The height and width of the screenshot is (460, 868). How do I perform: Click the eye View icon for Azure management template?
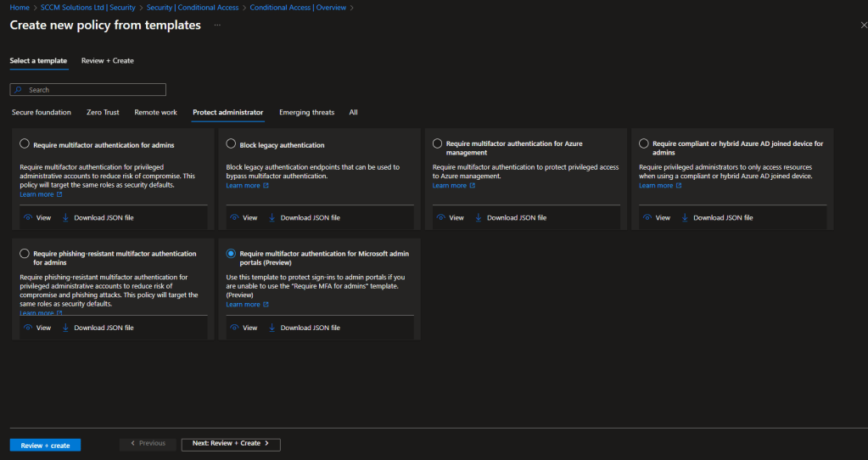tap(440, 217)
